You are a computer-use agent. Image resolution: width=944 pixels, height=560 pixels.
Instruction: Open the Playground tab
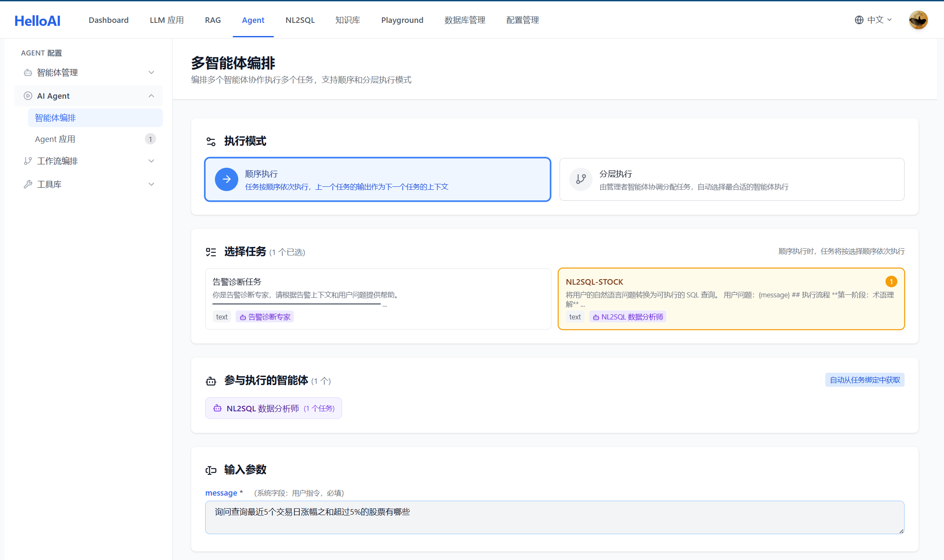[x=402, y=20]
